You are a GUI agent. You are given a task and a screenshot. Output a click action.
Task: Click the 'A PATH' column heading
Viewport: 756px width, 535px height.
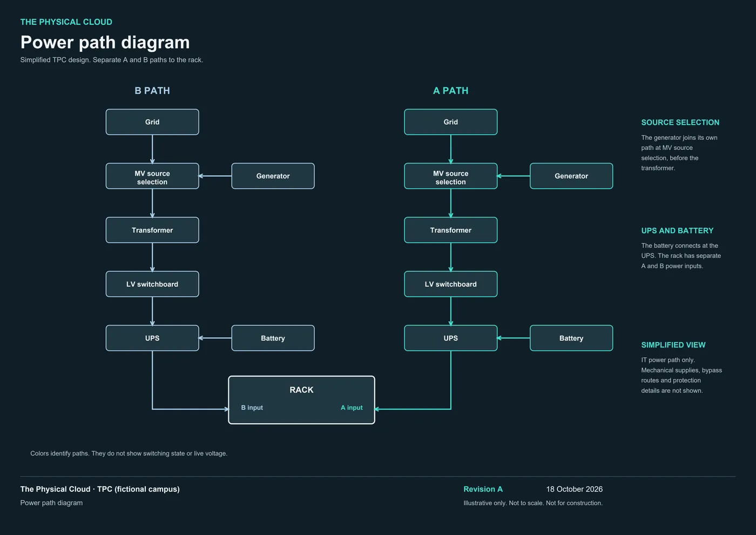pyautogui.click(x=451, y=91)
